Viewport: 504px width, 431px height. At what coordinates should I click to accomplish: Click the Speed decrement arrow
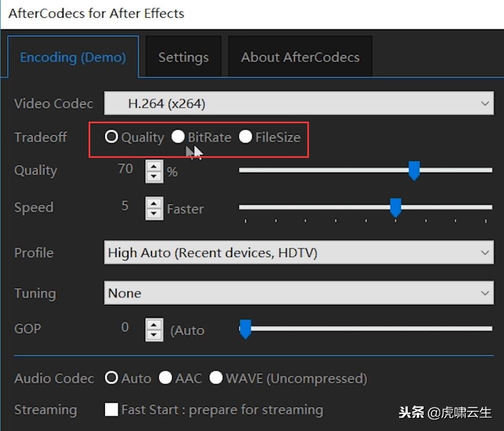(153, 213)
